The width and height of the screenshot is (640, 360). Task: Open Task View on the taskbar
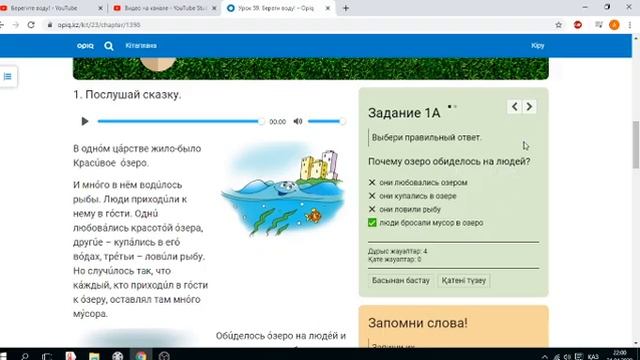(47, 356)
